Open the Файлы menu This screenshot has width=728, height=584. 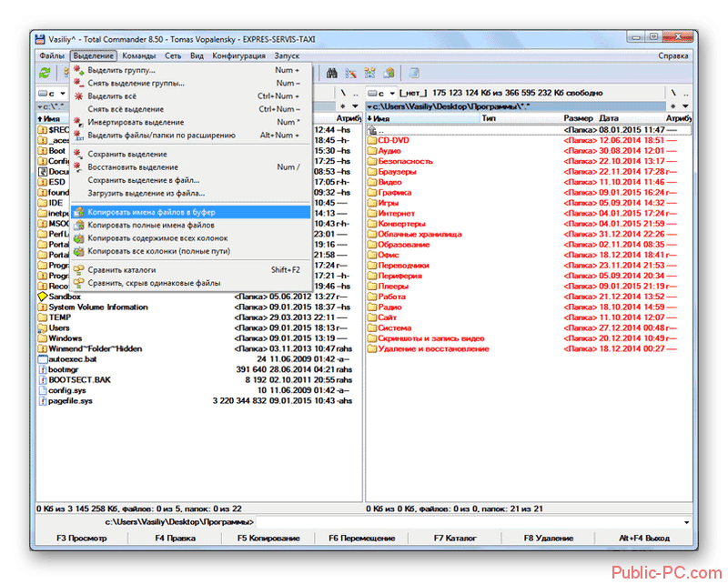click(x=52, y=55)
